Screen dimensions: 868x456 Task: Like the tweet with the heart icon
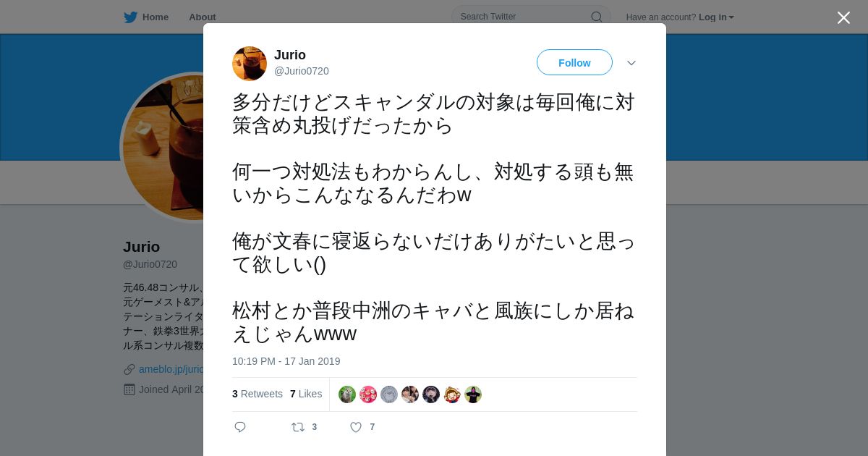[356, 427]
